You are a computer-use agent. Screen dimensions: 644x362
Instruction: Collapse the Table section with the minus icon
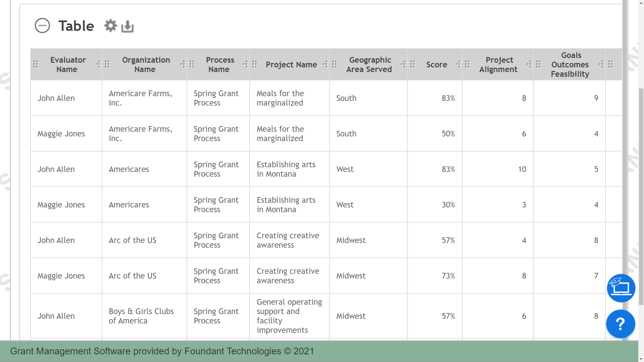click(x=42, y=26)
